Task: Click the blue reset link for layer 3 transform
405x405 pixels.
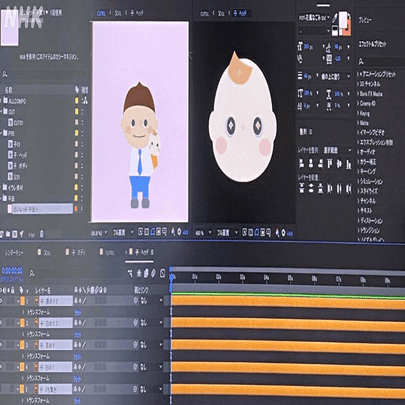Action: pyautogui.click(x=77, y=357)
